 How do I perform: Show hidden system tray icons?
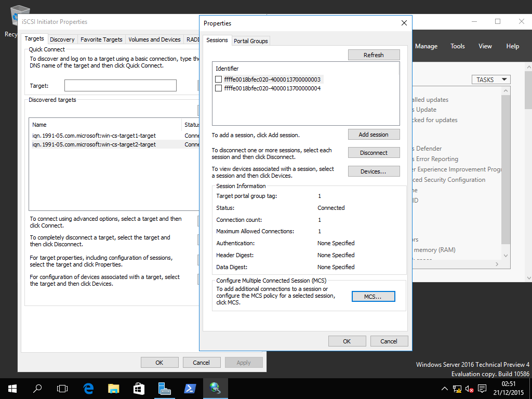(x=444, y=389)
